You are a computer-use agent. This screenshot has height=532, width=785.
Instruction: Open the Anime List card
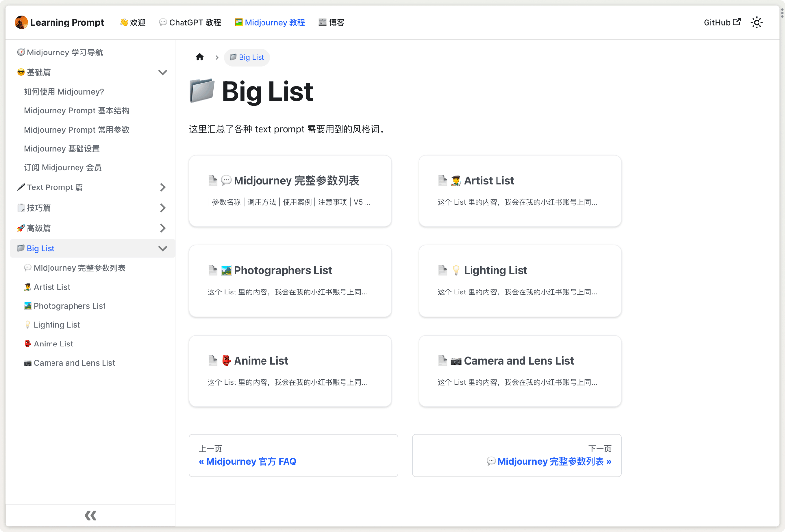coord(290,371)
